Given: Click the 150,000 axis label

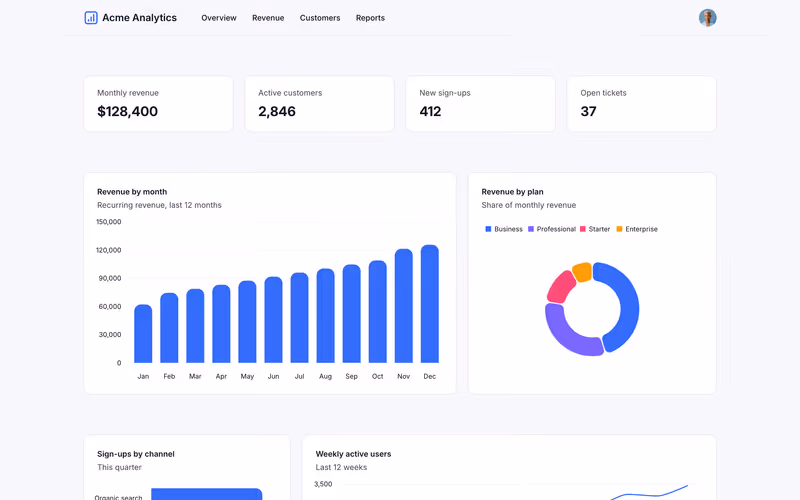Looking at the screenshot, I should pos(109,222).
